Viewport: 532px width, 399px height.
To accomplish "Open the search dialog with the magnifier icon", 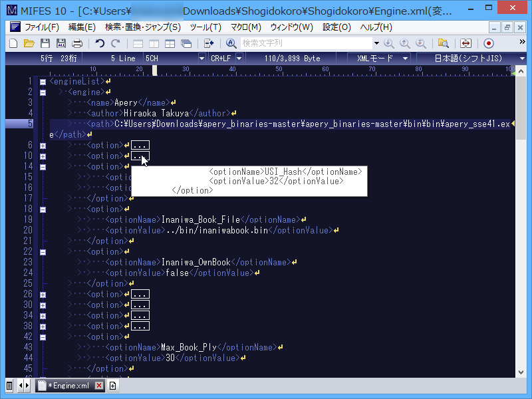I will click(x=231, y=43).
